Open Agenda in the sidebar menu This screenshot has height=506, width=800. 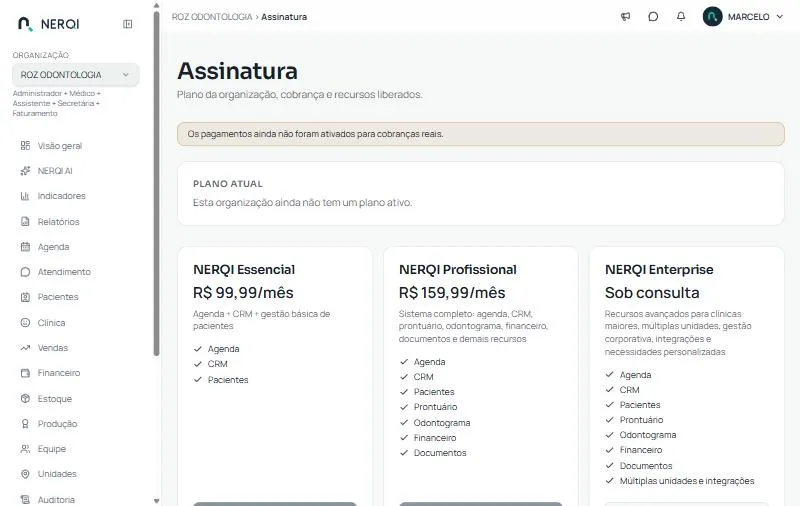click(x=54, y=247)
